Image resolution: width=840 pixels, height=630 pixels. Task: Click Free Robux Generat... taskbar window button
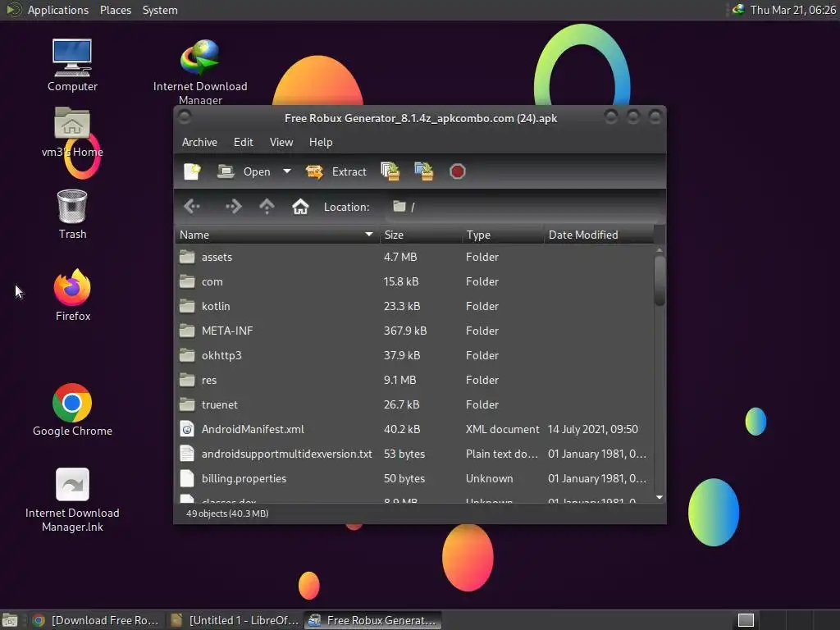[x=373, y=620]
